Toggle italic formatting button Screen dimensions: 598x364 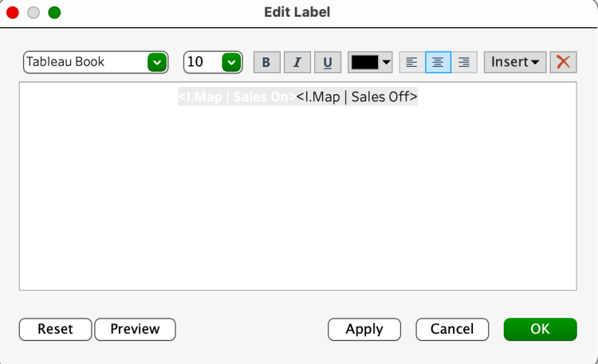[297, 62]
